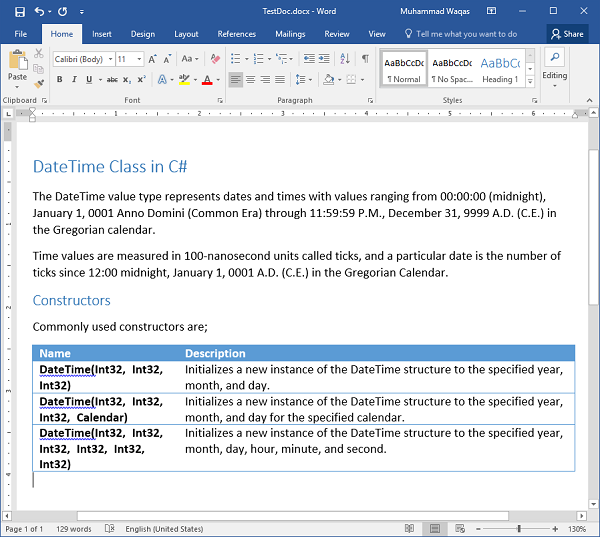Screen dimensions: 600x537
Task: Switch to Web Layout view icon
Action: click(x=459, y=528)
